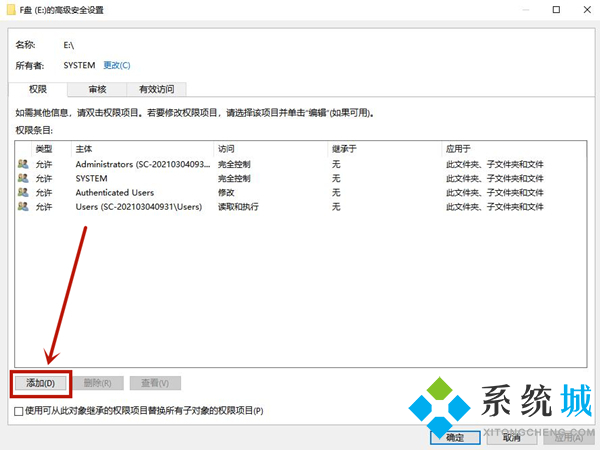Screen dimensions: 600x450
Task: Click the E:\ name value
Action: [69, 45]
